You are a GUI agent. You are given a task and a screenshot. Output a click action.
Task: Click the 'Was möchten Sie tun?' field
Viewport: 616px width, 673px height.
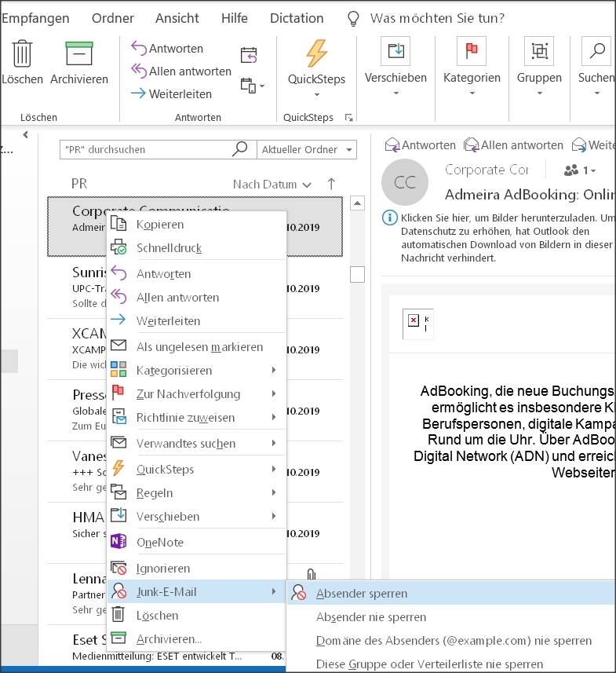click(x=437, y=18)
